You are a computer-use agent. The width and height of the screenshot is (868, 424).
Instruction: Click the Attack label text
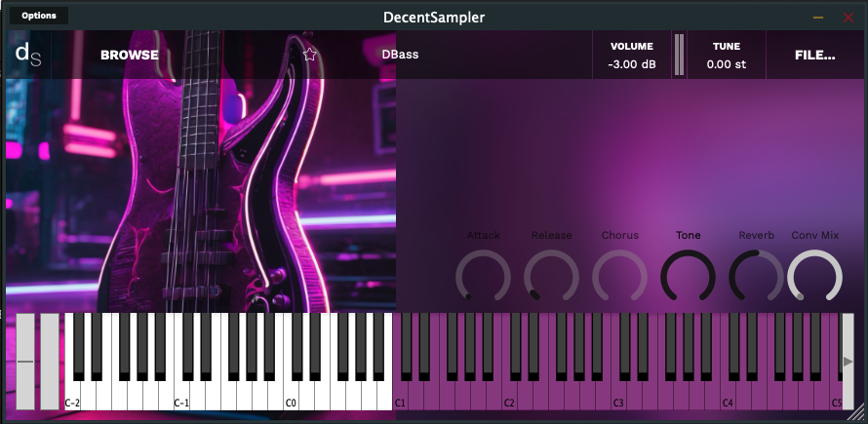pyautogui.click(x=484, y=235)
